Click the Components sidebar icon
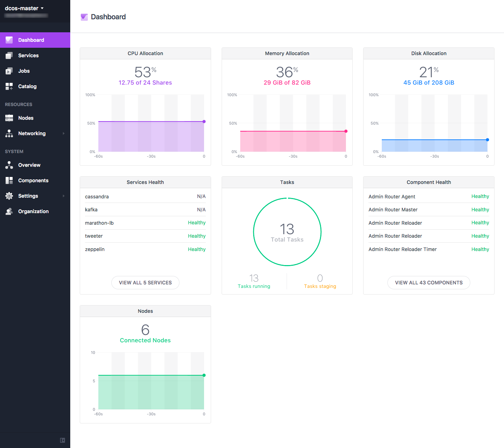 coord(9,180)
